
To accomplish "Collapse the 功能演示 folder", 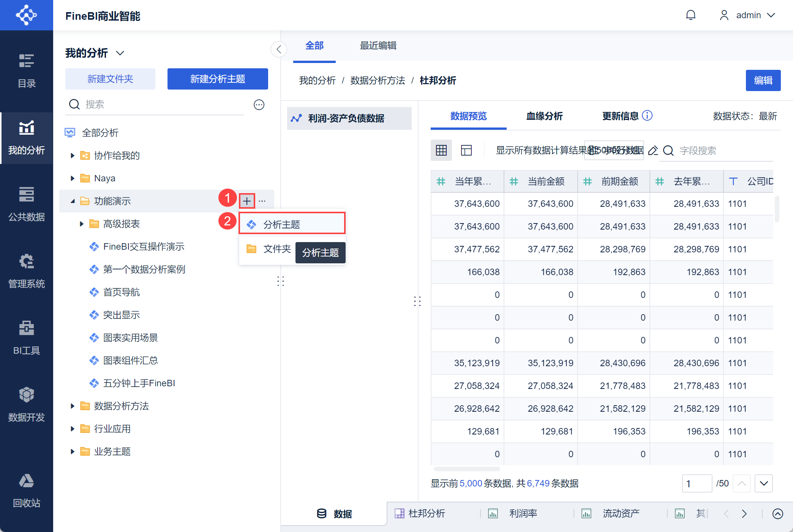I will (x=73, y=201).
